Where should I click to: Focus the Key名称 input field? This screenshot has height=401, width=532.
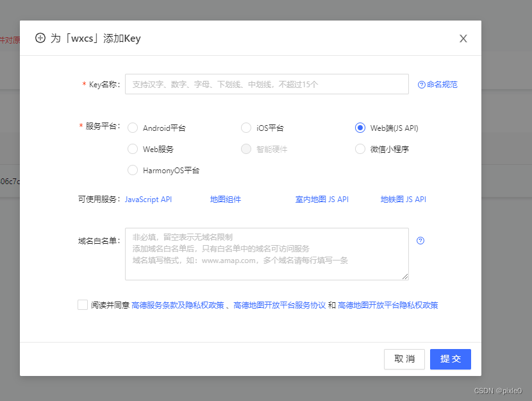click(x=267, y=84)
